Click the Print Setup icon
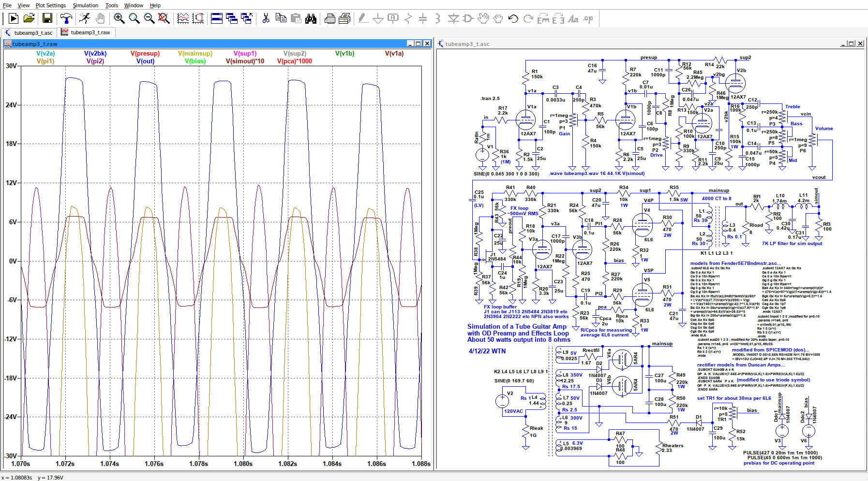The width and height of the screenshot is (868, 481). point(330,18)
